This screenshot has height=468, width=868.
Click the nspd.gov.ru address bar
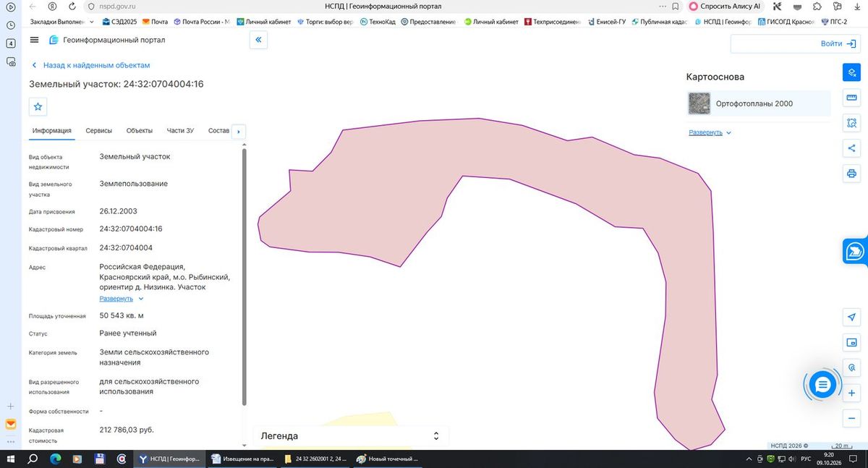click(x=118, y=7)
